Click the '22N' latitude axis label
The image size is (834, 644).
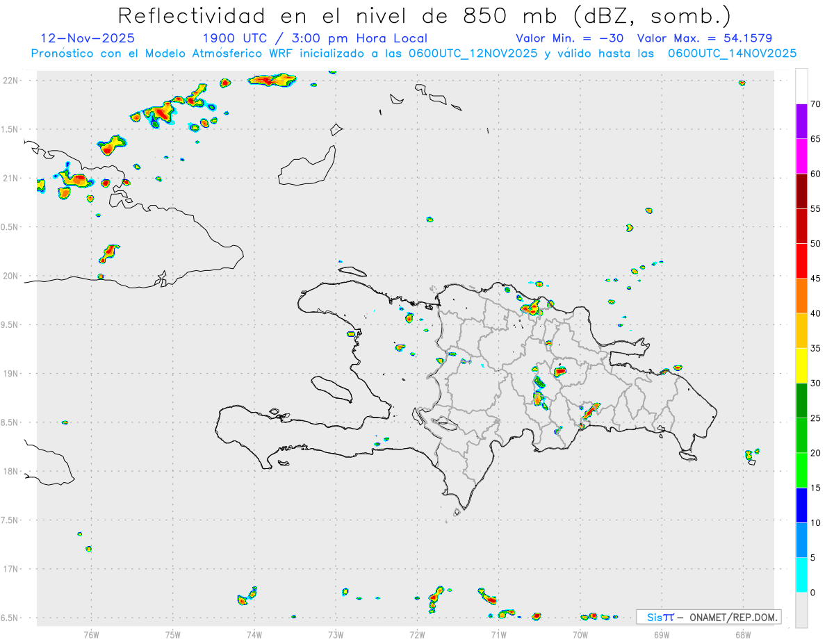tap(10, 81)
